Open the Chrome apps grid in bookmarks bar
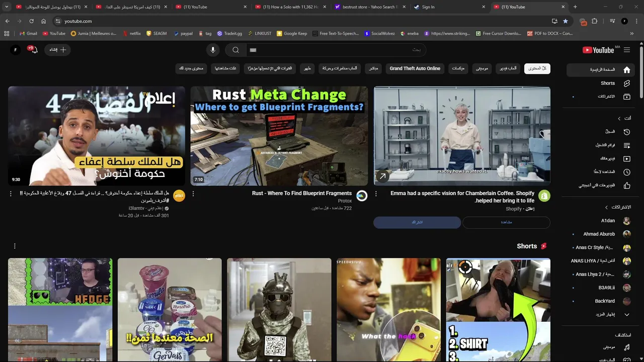The image size is (644, 362). click(x=7, y=33)
